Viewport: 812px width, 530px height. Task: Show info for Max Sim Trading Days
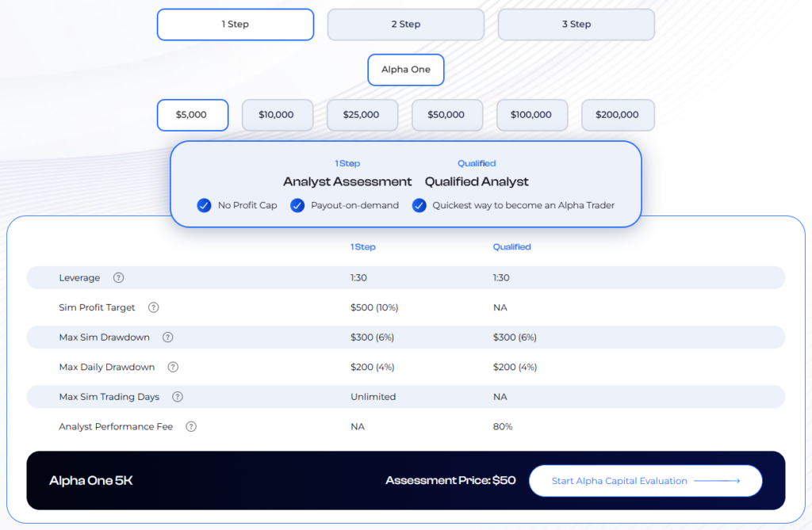(178, 397)
